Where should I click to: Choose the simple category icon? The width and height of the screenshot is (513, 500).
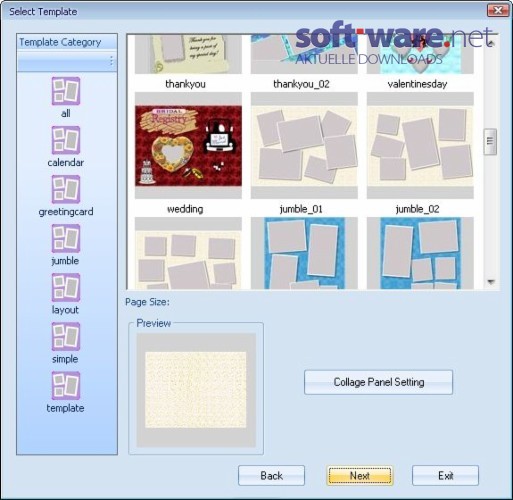(66, 336)
